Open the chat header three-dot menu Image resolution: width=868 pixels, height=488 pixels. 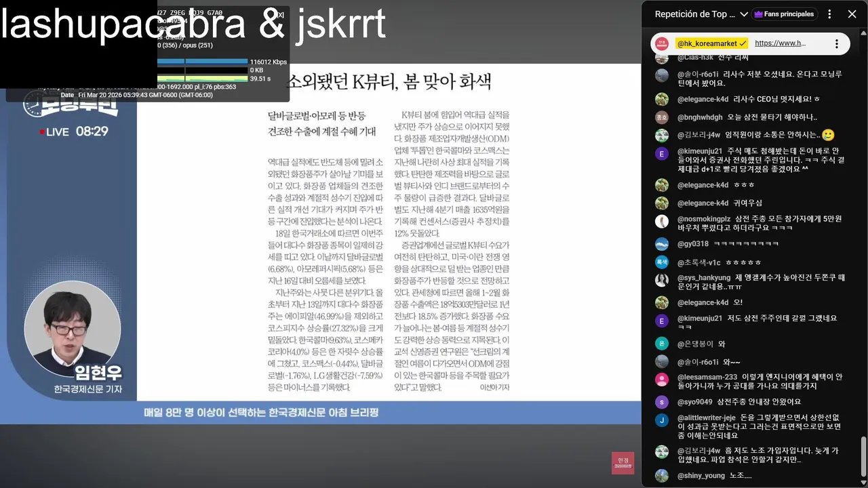829,14
